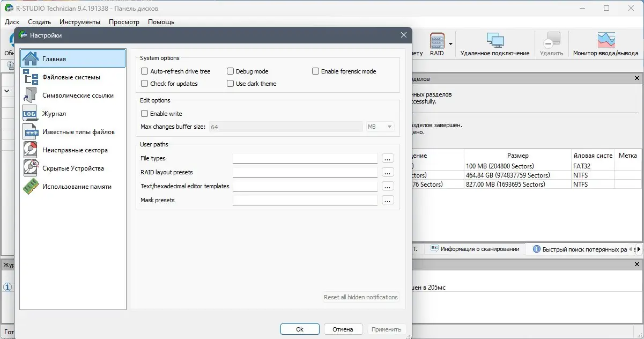Enable the Use dark theme option
The width and height of the screenshot is (644, 339).
coord(230,84)
